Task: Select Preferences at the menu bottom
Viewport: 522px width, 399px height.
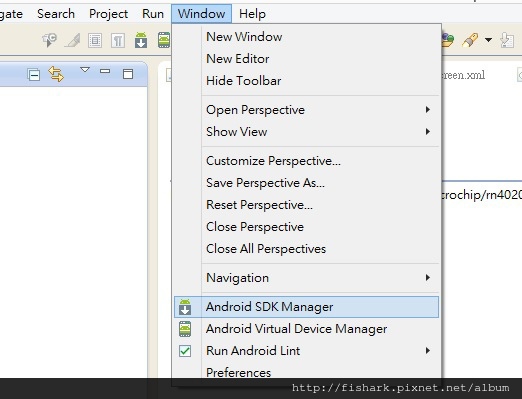Action: pyautogui.click(x=238, y=372)
